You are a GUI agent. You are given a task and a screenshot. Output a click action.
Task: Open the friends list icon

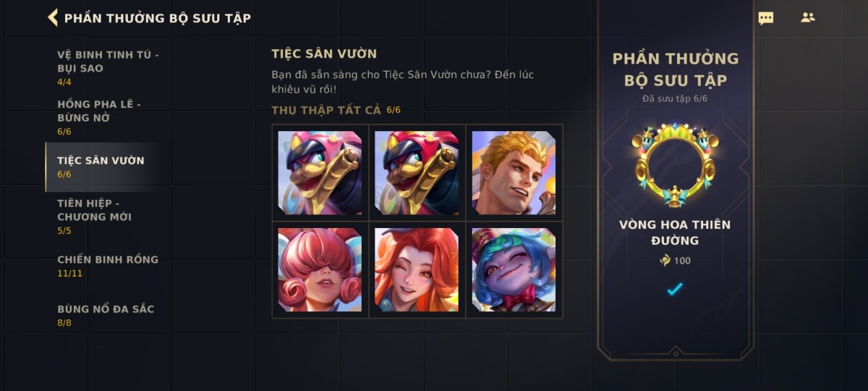click(808, 17)
